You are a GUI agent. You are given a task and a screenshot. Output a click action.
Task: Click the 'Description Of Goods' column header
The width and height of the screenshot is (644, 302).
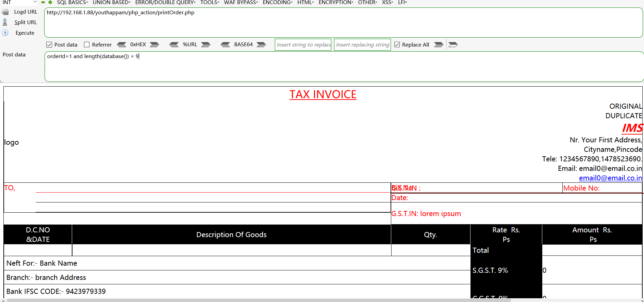231,234
